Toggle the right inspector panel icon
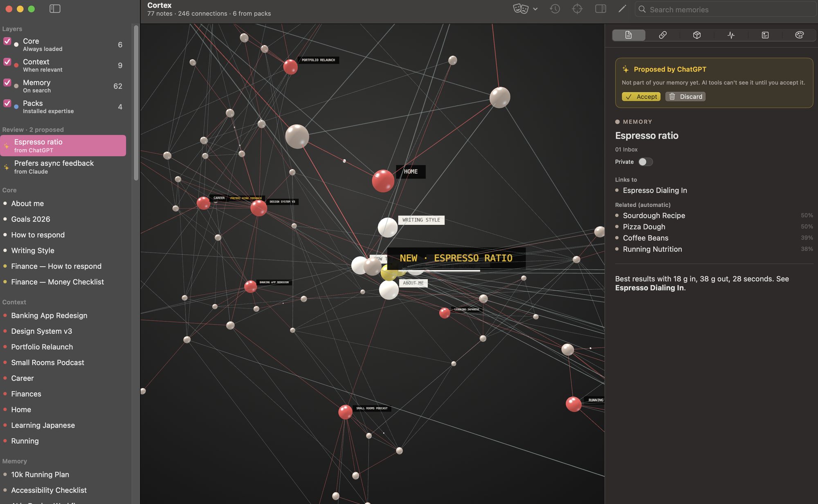Screen dimensions: 818x504 click(x=600, y=9)
